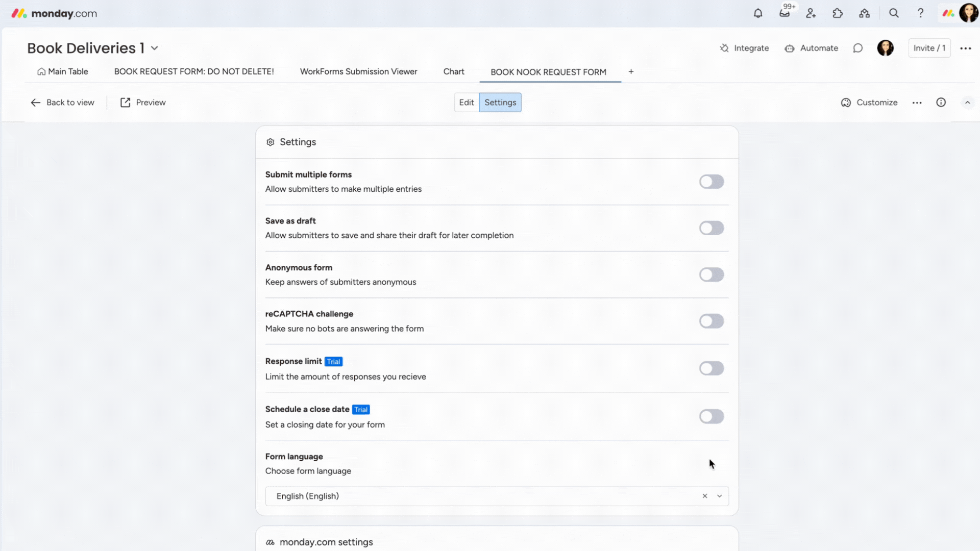Clear the selected English language
Image resolution: width=980 pixels, height=551 pixels.
(705, 496)
